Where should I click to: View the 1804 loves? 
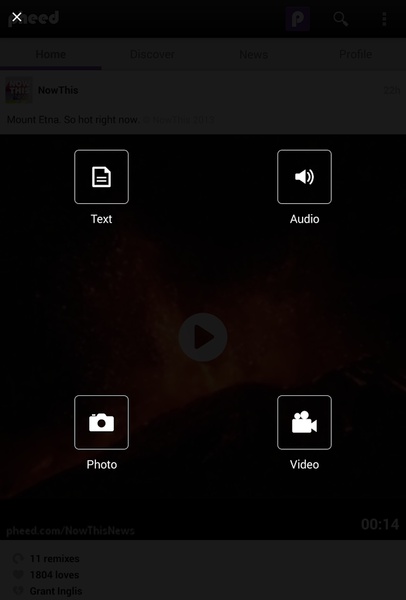pyautogui.click(x=54, y=575)
